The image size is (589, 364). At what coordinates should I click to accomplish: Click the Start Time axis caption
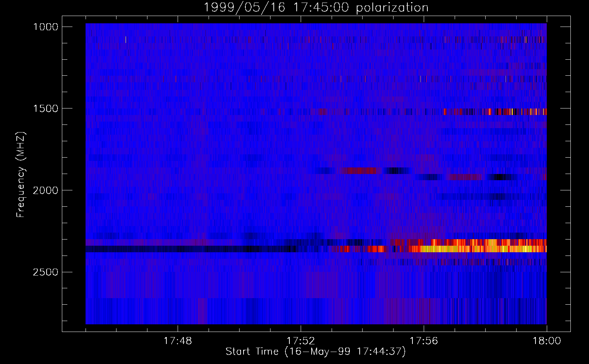316,352
